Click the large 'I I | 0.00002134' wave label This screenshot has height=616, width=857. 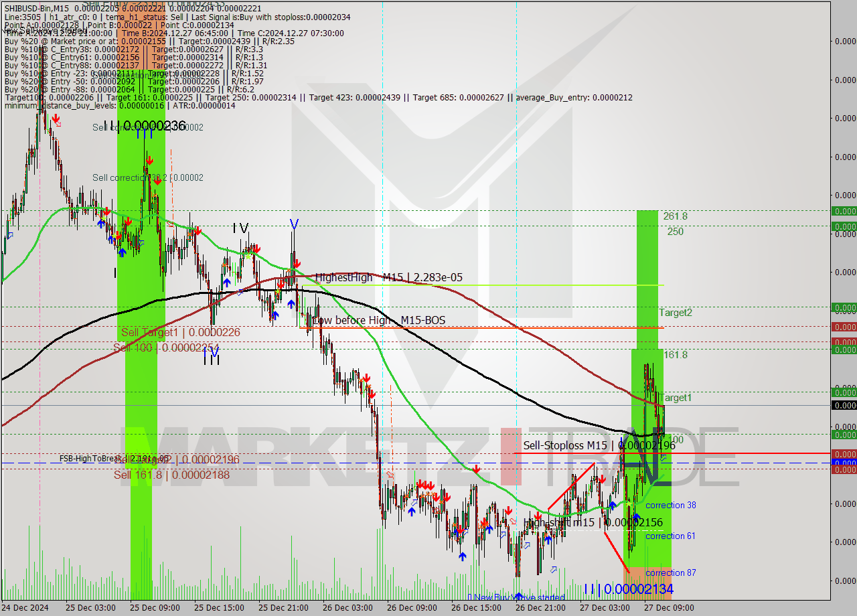pyautogui.click(x=628, y=589)
